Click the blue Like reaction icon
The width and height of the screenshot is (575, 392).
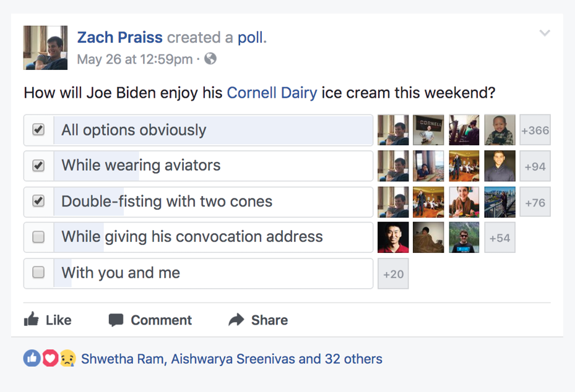32,359
